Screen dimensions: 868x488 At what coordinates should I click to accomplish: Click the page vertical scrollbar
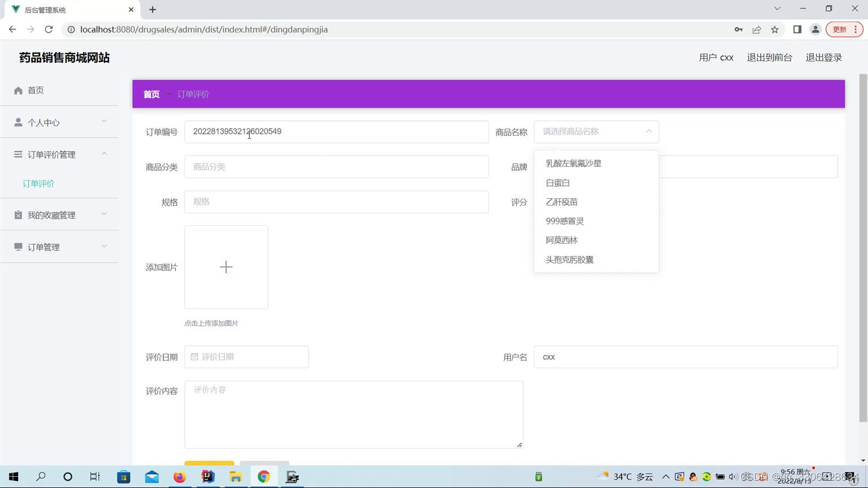coord(863,247)
